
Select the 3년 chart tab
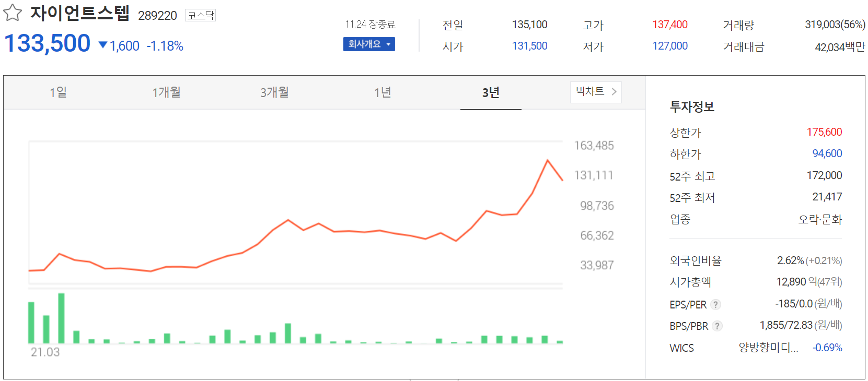491,92
